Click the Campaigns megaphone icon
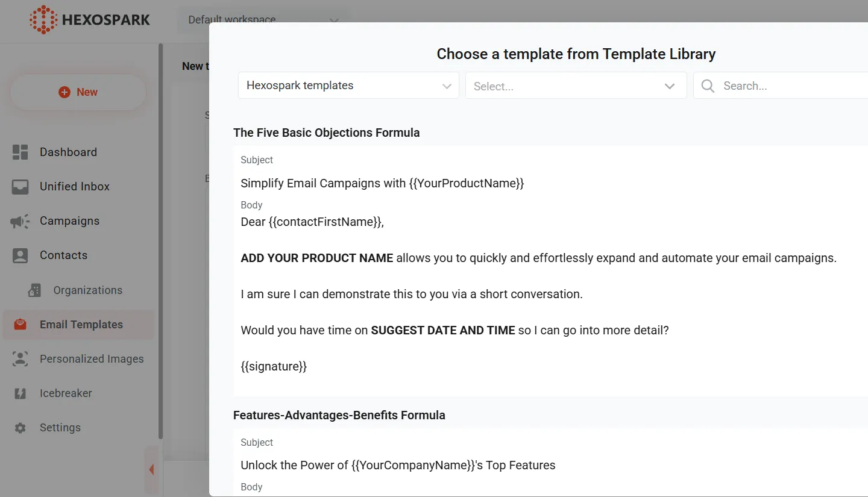Viewport: 868px width, 497px height. click(20, 221)
